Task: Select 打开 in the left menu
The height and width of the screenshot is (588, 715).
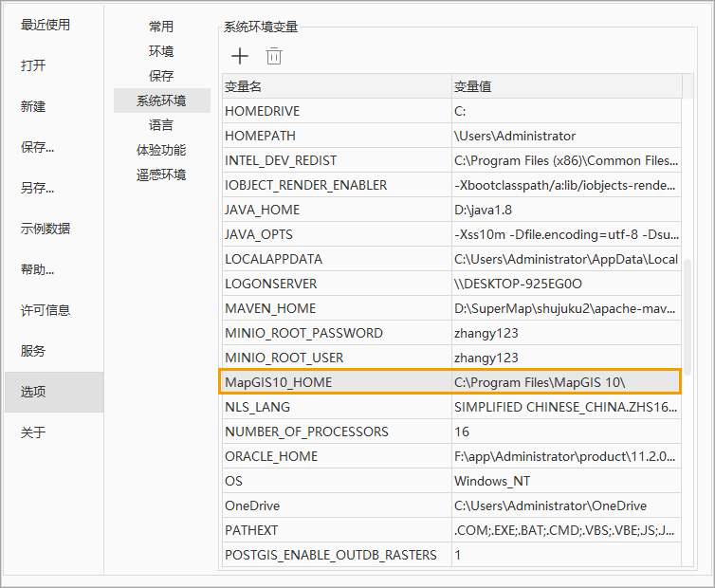Action: (x=33, y=65)
